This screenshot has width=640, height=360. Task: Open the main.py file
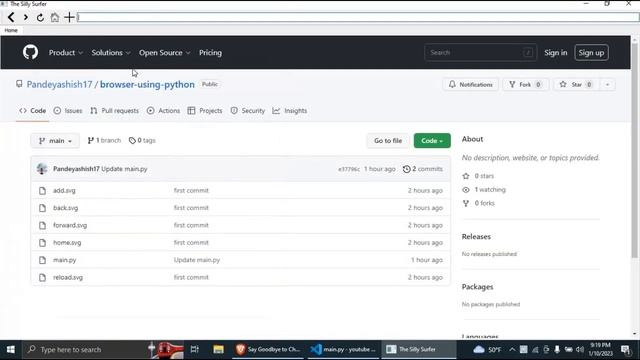(x=64, y=260)
